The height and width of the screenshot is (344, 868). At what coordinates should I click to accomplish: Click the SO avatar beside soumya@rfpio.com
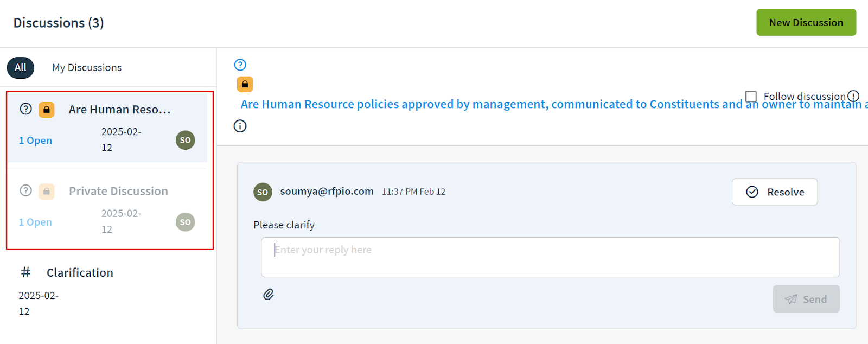(263, 192)
